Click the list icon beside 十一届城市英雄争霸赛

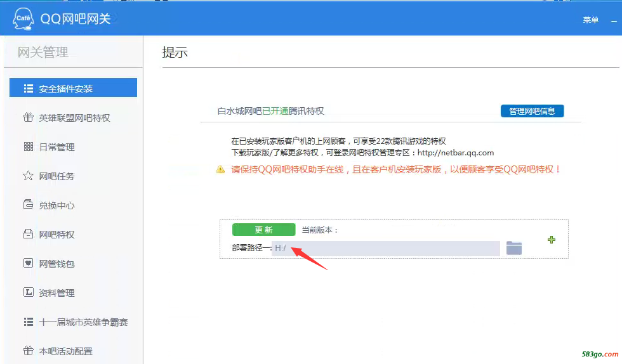pos(28,322)
